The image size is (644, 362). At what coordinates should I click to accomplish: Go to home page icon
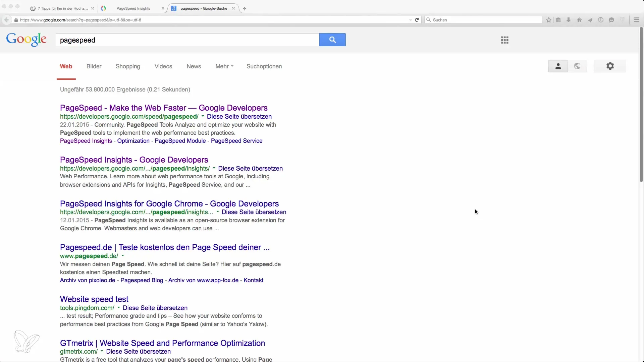(579, 20)
